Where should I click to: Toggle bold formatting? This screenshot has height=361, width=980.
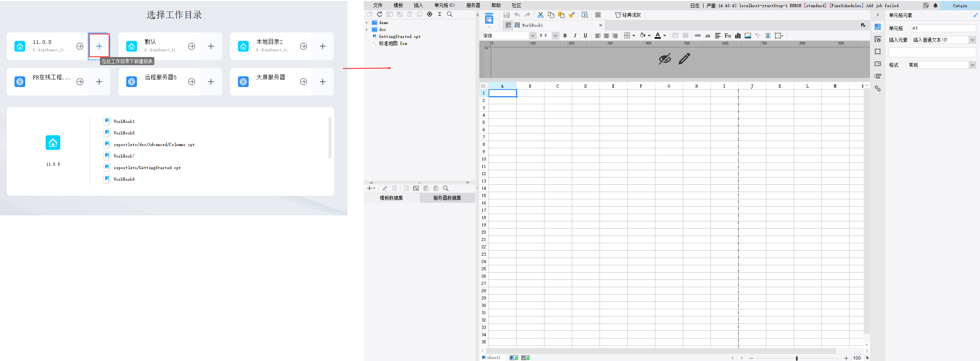coord(565,35)
